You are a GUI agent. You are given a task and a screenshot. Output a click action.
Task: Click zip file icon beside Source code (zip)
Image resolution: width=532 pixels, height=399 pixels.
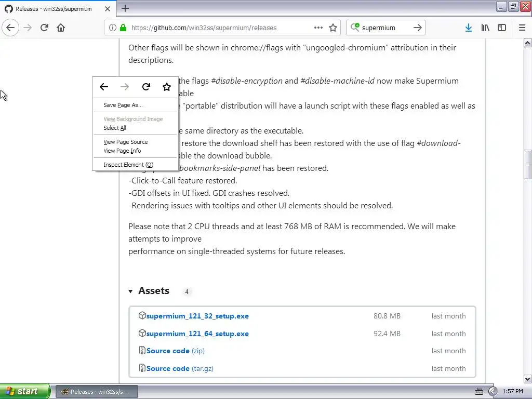(x=142, y=350)
